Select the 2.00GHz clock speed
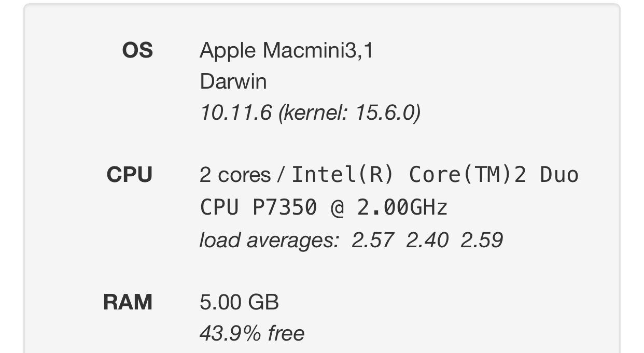 tap(402, 207)
